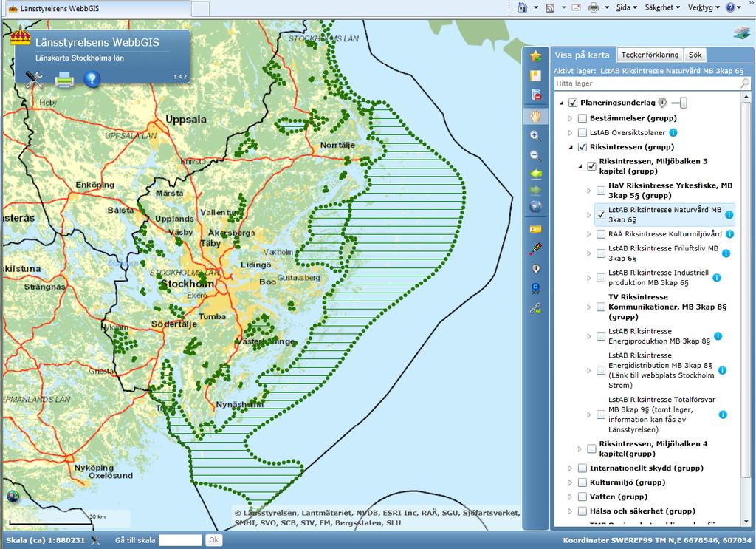The width and height of the screenshot is (756, 549).
Task: Select the identify info tool
Action: tap(535, 269)
